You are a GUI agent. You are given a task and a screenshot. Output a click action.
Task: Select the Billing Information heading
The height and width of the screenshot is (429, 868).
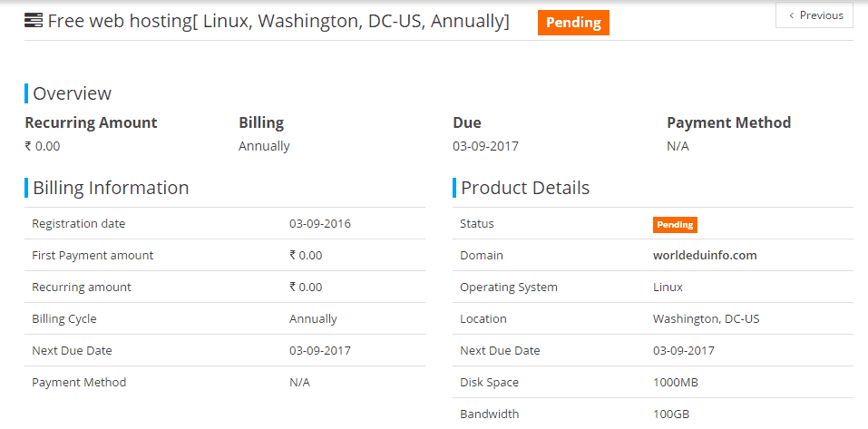[111, 188]
